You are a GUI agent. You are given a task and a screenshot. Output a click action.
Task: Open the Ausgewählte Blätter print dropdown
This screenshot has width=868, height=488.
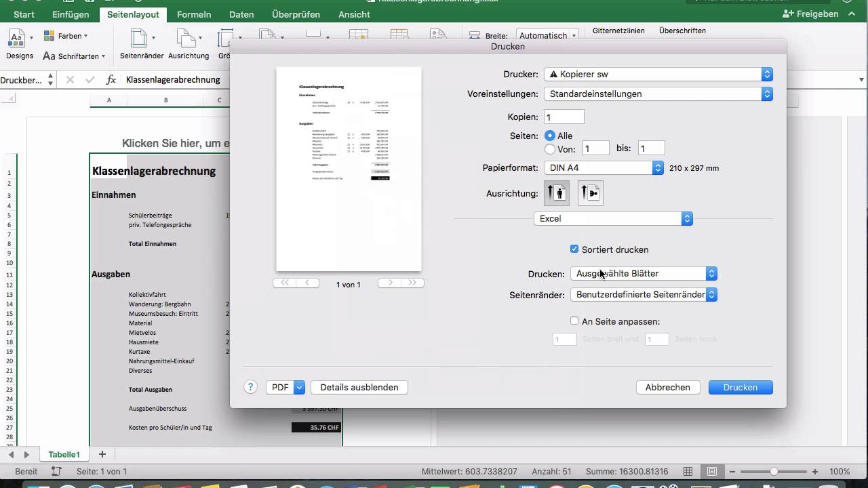click(644, 274)
